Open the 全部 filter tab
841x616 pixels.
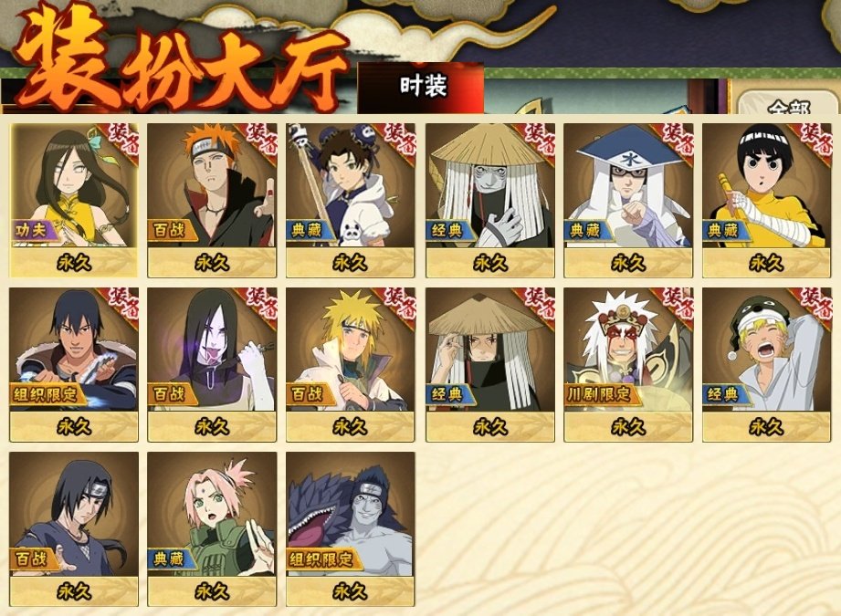[x=787, y=104]
